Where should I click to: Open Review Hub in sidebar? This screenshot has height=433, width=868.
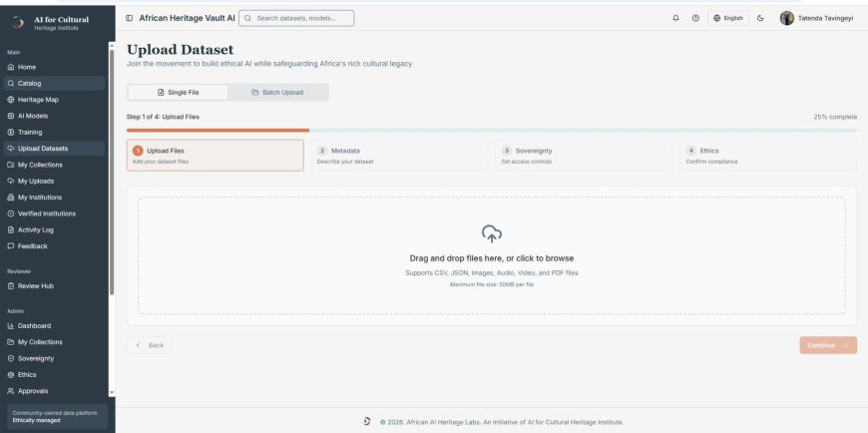[35, 285]
